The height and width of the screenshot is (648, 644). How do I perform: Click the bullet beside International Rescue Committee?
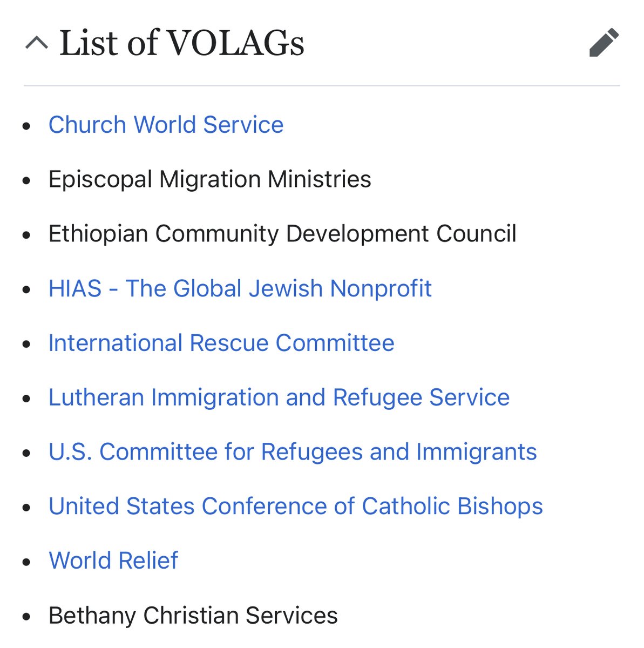tap(26, 344)
